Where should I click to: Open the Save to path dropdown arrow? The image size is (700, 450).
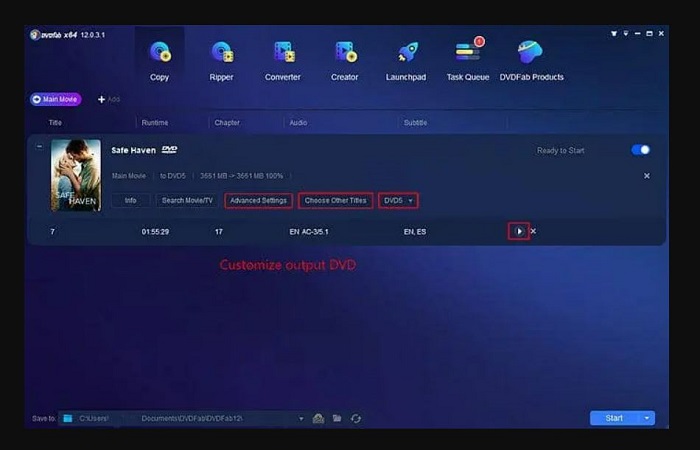pyautogui.click(x=301, y=418)
